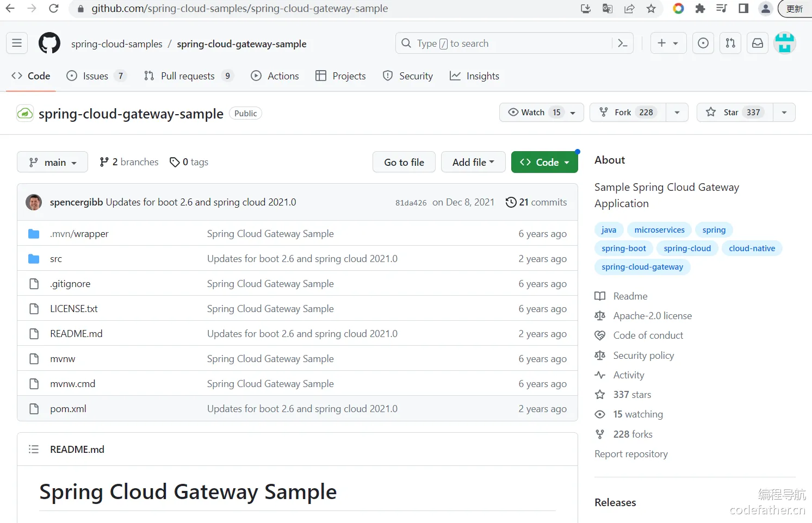Click the microservices topic tag
Viewport: 812px width, 523px height.
660,230
